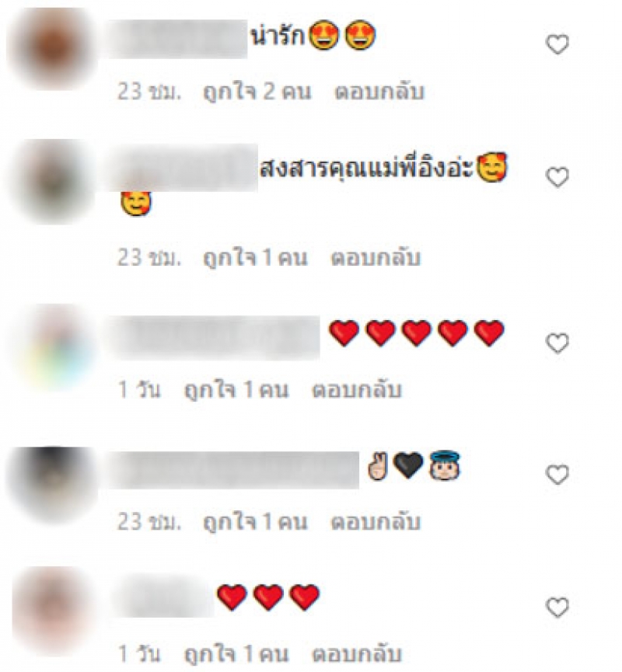Screen dimensions: 622x672
Task: Open avatar of the น่ารัก commenter
Action: tap(54, 47)
